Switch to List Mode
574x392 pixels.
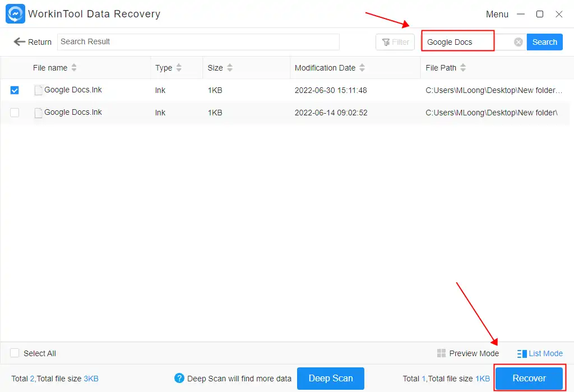540,353
